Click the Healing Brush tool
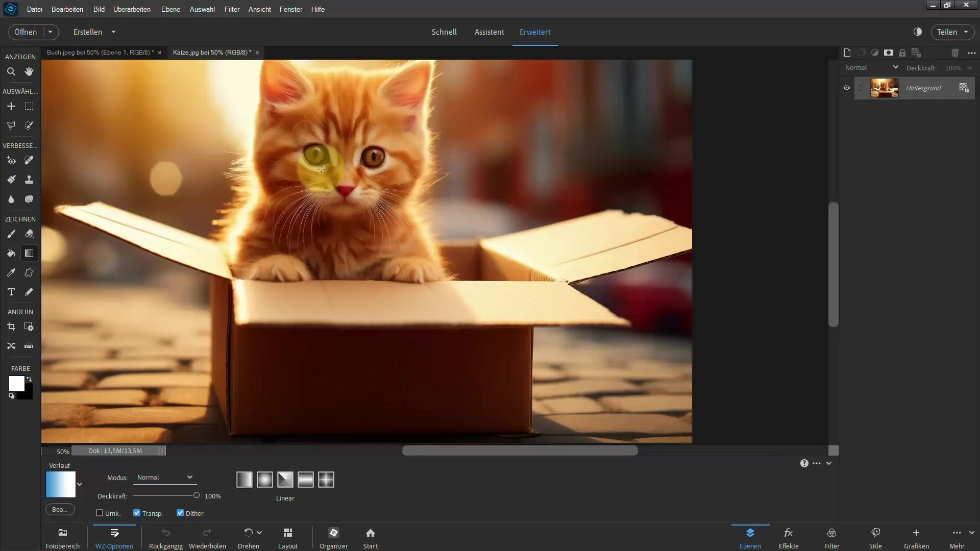This screenshot has height=551, width=980. [x=29, y=160]
